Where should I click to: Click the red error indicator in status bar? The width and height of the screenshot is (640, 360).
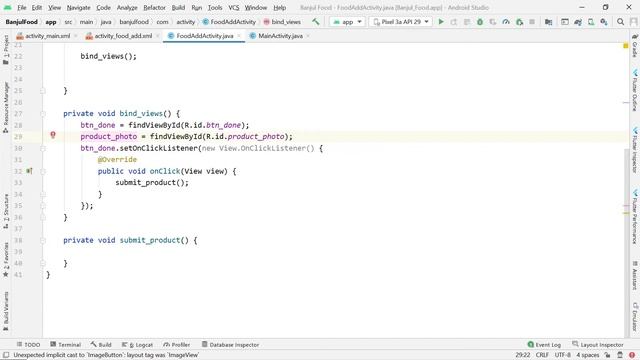pos(632,355)
